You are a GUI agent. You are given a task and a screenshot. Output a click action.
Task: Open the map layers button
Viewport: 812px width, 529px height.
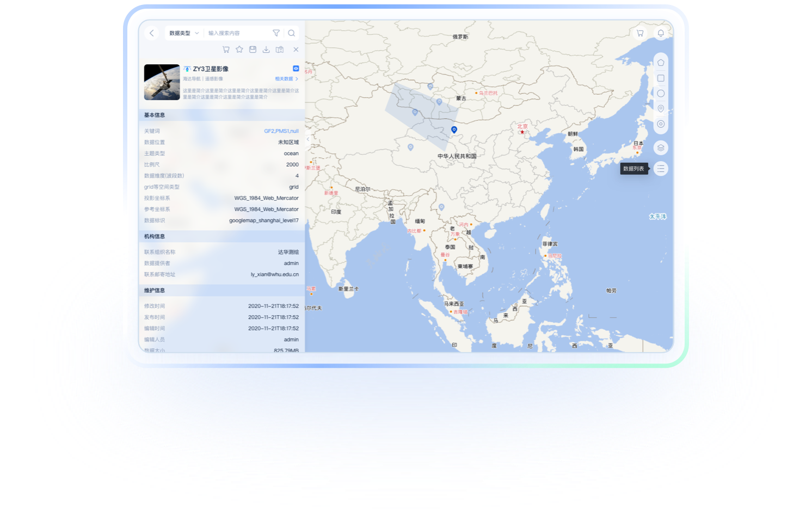click(661, 147)
